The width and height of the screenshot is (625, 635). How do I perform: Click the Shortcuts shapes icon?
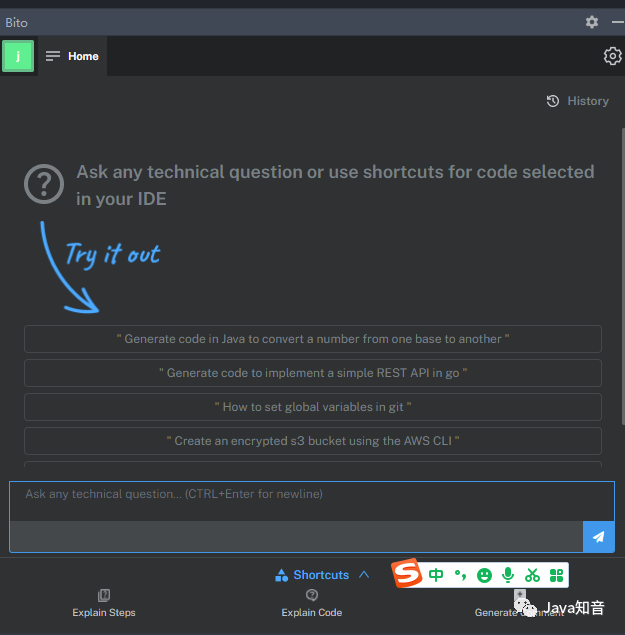tap(282, 575)
